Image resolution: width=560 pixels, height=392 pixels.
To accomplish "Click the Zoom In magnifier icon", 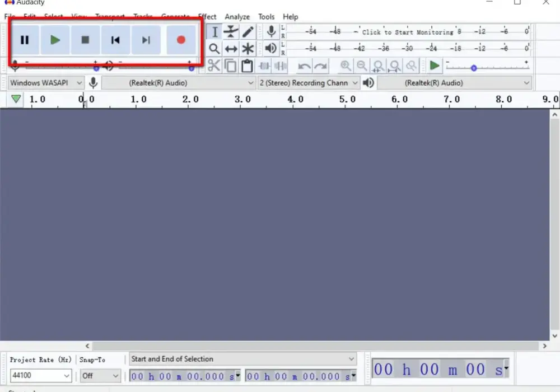I will 345,66.
